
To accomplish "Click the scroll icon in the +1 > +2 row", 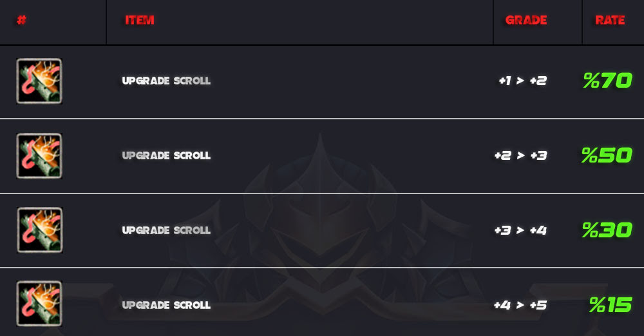I will [39, 81].
